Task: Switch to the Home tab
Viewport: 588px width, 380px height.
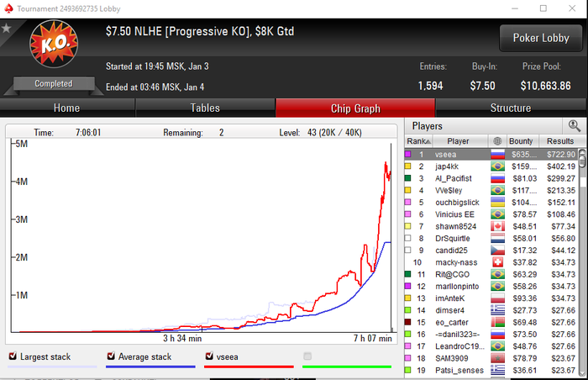Action: [x=66, y=108]
